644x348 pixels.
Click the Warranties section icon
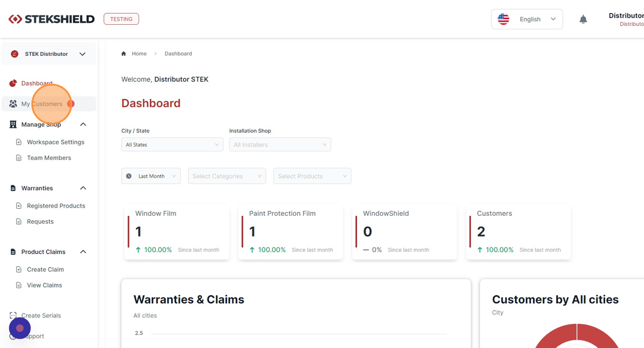pos(13,188)
